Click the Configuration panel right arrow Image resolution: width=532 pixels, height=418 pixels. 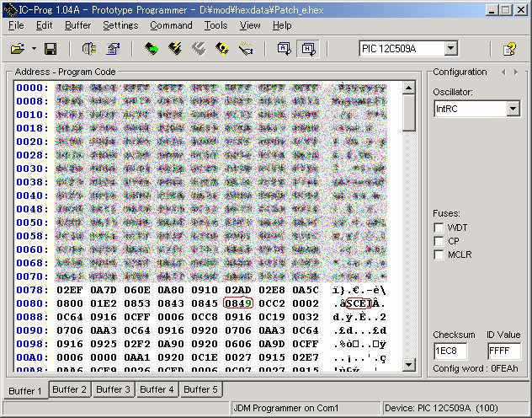tap(516, 72)
